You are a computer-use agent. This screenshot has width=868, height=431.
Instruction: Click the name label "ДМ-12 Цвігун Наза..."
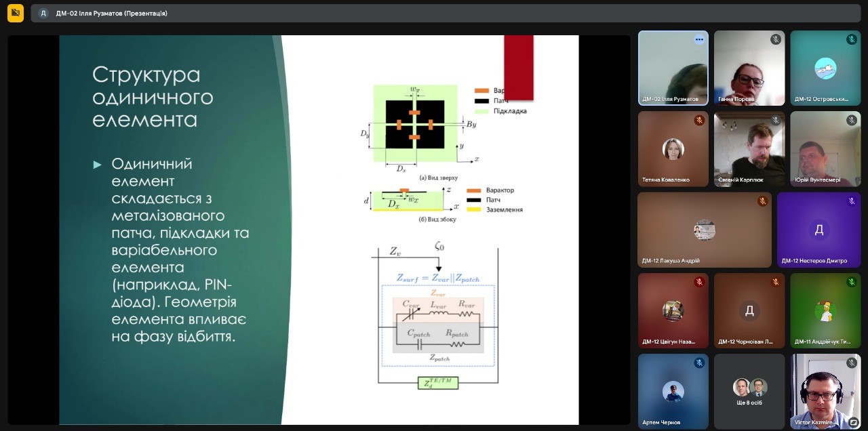(x=669, y=342)
